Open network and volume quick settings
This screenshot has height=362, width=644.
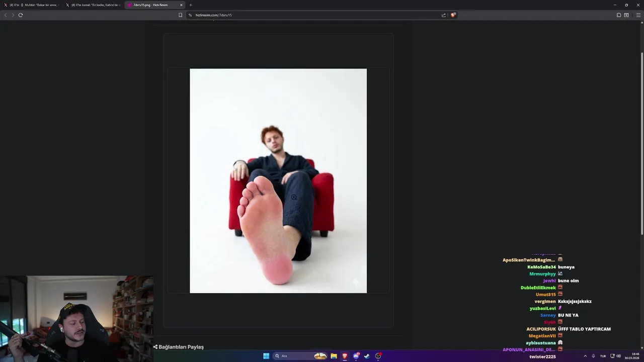tap(615, 356)
